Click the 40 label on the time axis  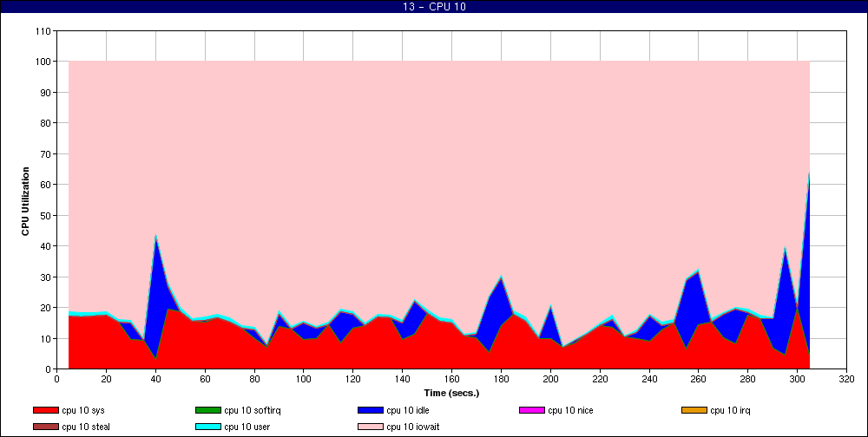[x=155, y=379]
